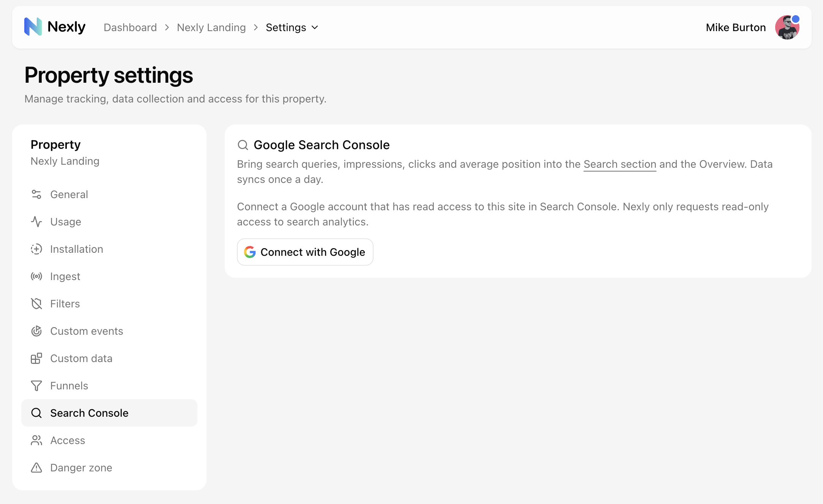The image size is (823, 504).
Task: Click the Usage activity icon
Action: [36, 222]
